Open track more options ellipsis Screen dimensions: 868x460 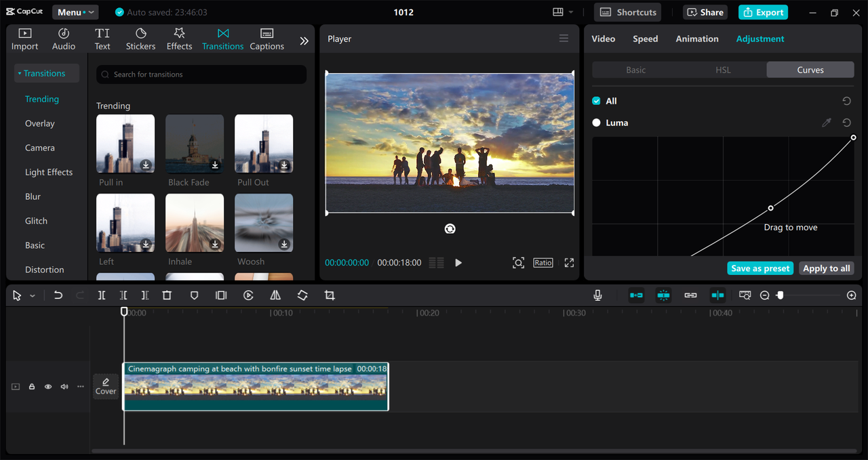point(81,387)
